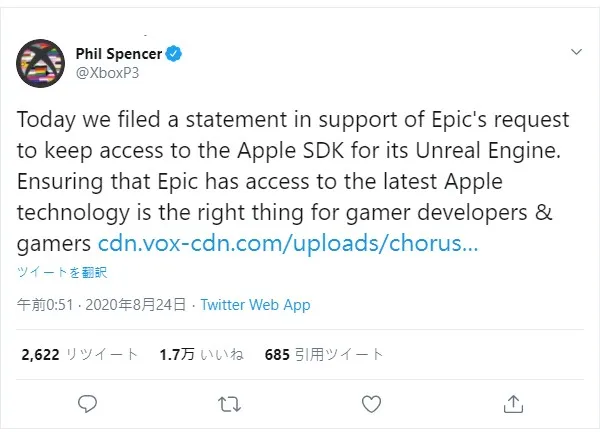Click the sentence starting with Ensuring that Epic
This screenshot has height=435, width=600.
coord(259,182)
